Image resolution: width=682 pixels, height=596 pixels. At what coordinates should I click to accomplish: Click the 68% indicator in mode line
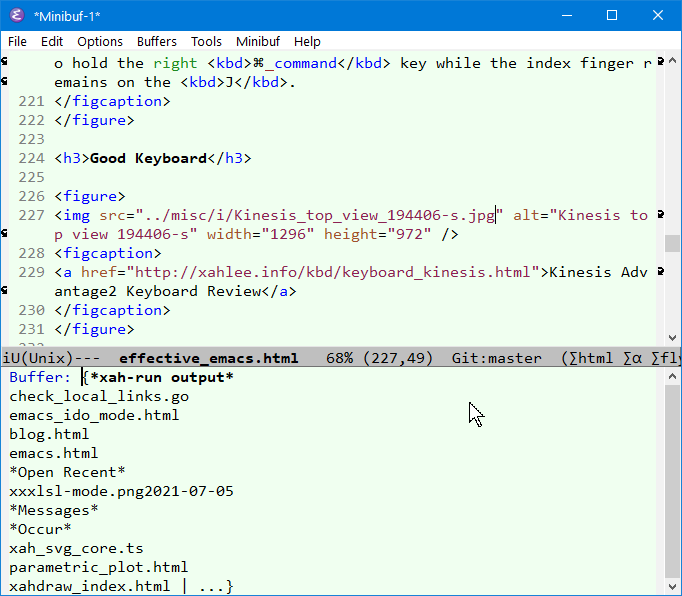[x=340, y=358]
